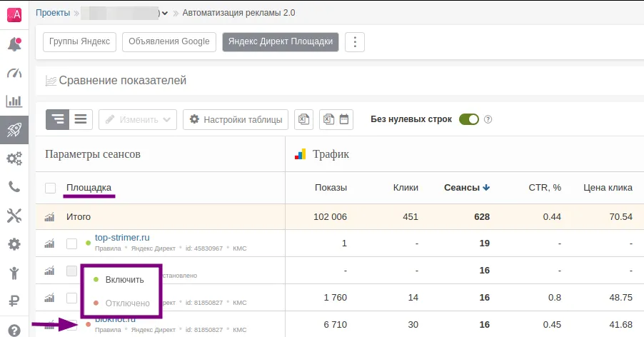The height and width of the screenshot is (337, 644).
Task: Open the Изменить dropdown
Action: point(138,119)
